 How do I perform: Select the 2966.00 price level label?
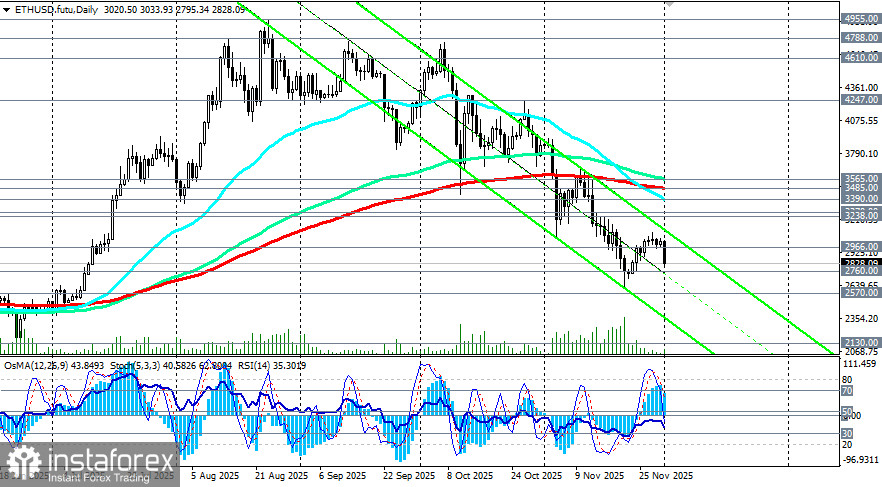(861, 246)
